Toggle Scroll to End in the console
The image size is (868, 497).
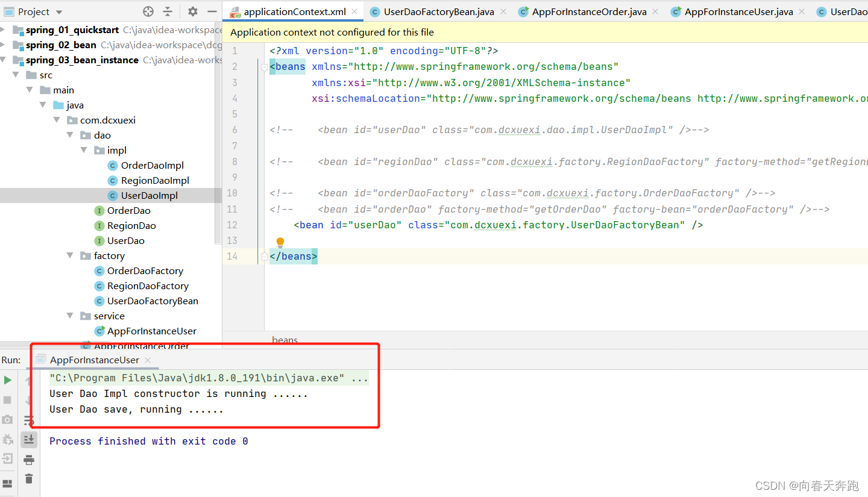tap(28, 440)
